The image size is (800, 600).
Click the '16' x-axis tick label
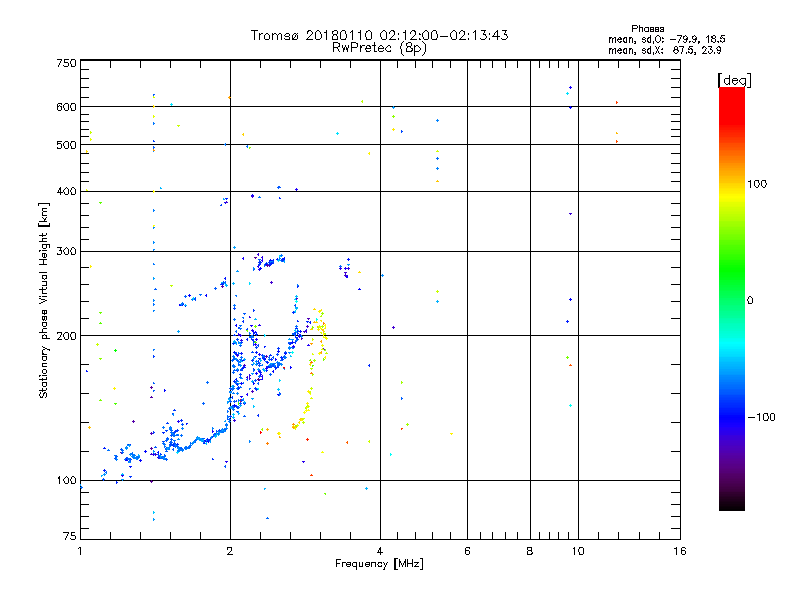(680, 551)
